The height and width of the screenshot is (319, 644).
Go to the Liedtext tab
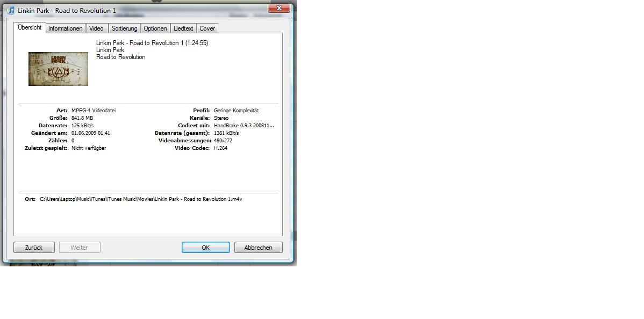pos(183,28)
